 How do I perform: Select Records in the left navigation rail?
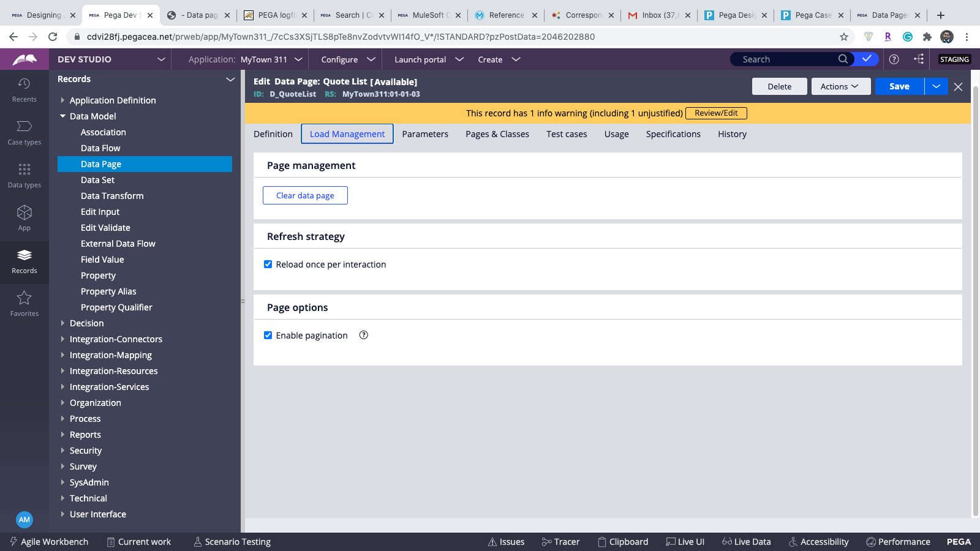[x=24, y=262]
